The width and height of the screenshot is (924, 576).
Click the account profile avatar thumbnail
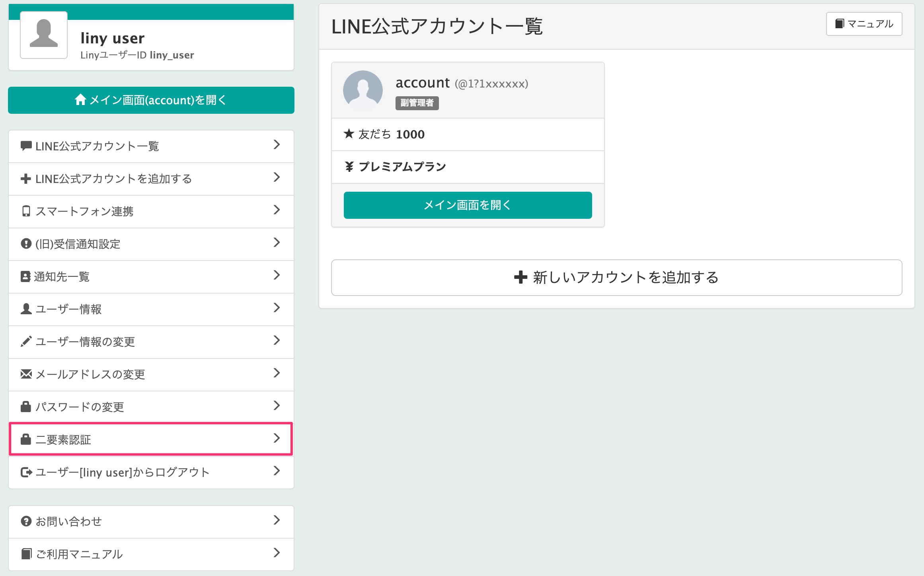363,90
